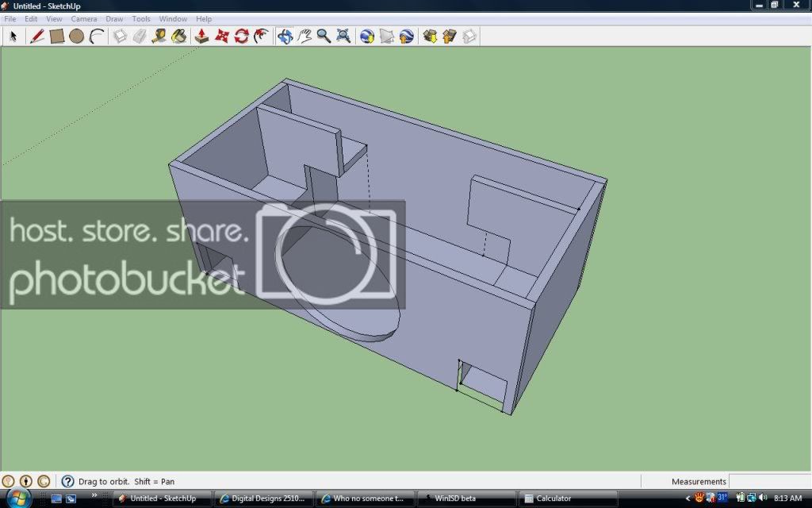Click the Zoom Extents icon
Viewport: 812px width, 508px height.
(343, 37)
